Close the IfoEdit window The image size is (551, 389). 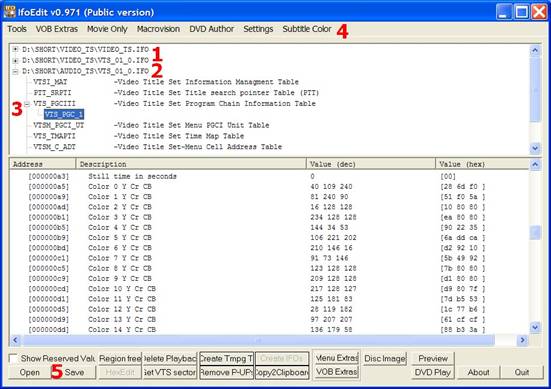pyautogui.click(x=539, y=12)
